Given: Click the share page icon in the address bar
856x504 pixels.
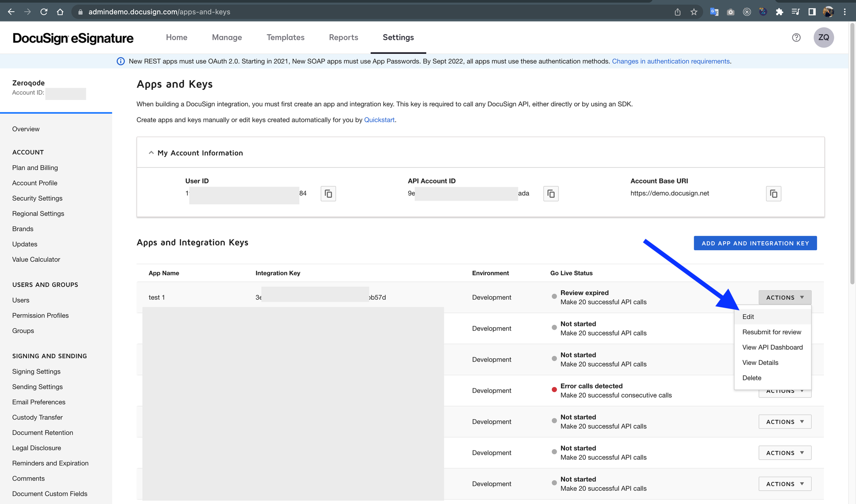Looking at the screenshot, I should pos(678,12).
